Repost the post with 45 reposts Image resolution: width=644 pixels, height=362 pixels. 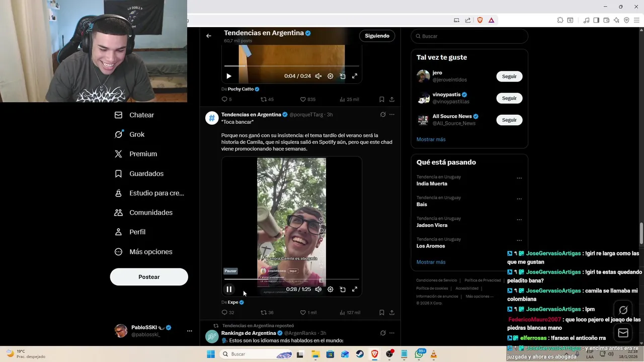click(x=267, y=100)
